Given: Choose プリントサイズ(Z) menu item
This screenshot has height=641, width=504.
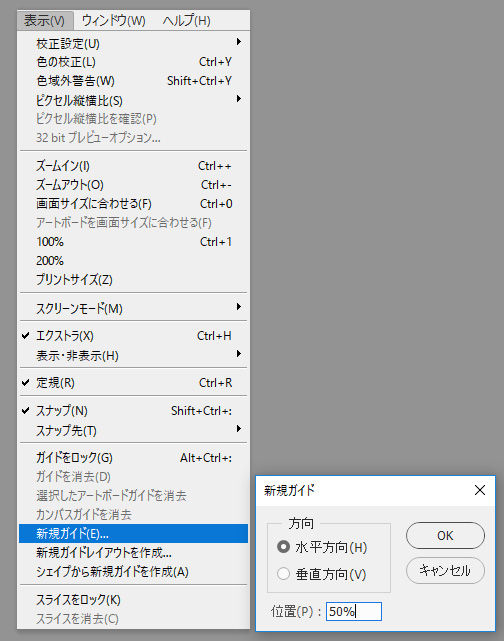Looking at the screenshot, I should click(133, 280).
